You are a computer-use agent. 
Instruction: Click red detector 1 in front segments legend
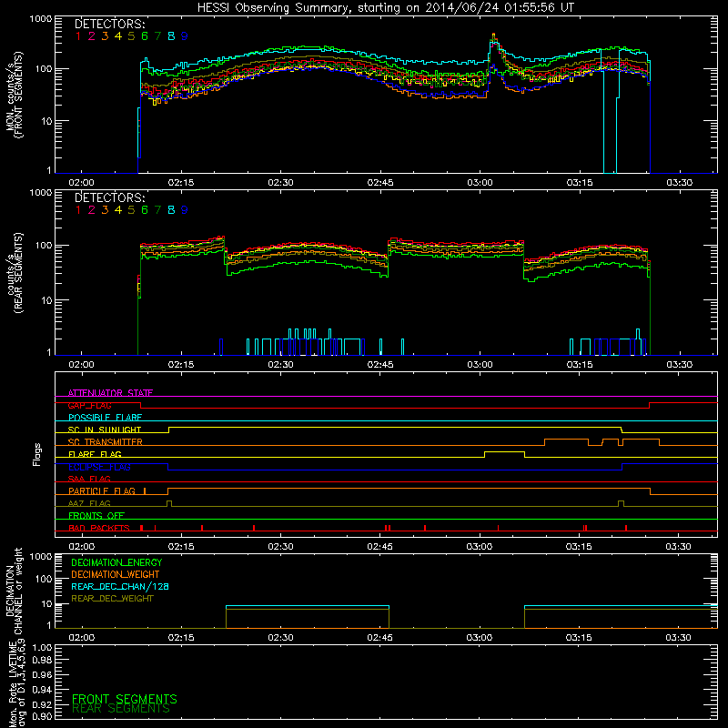78,36
